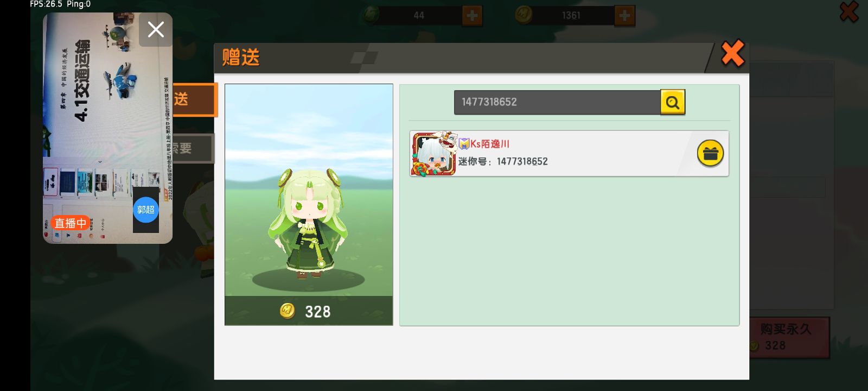
Task: Switch to the 索要 tab
Action: click(x=193, y=148)
